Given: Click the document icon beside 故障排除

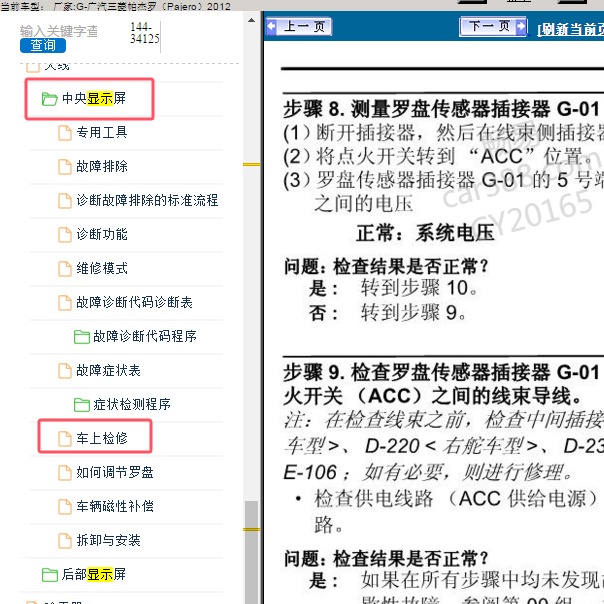Looking at the screenshot, I should point(65,167).
